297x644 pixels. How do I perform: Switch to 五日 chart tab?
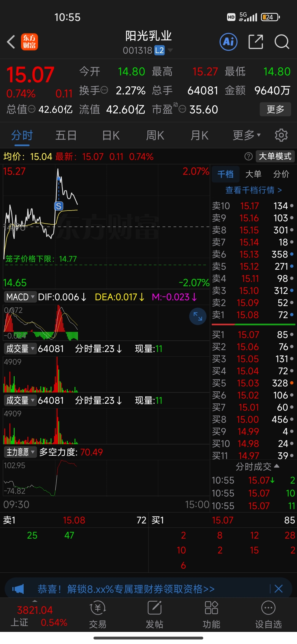(x=66, y=135)
